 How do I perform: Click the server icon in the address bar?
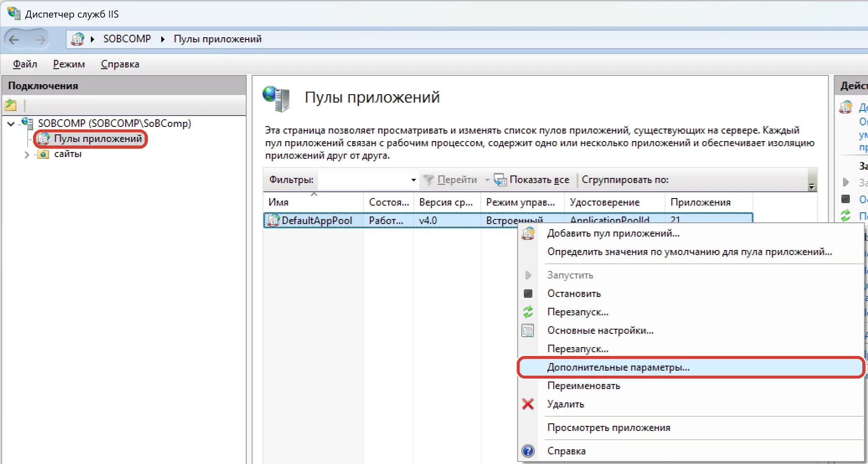(x=77, y=39)
